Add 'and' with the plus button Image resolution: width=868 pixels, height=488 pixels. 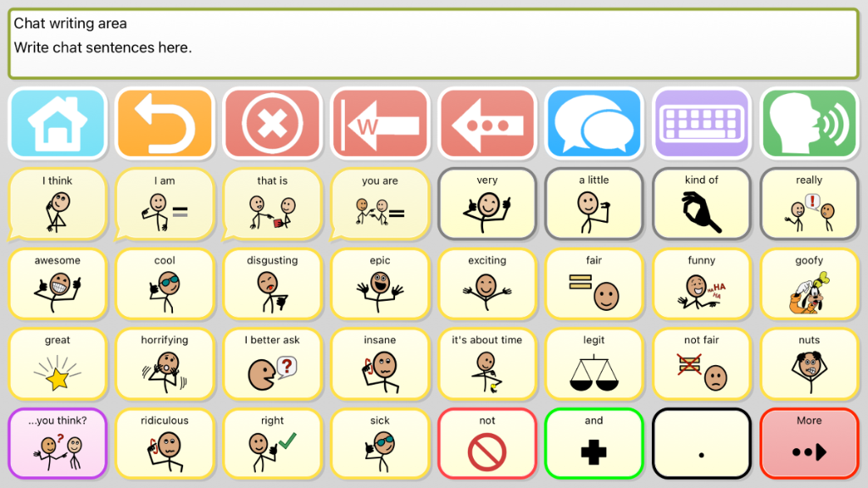coord(594,444)
